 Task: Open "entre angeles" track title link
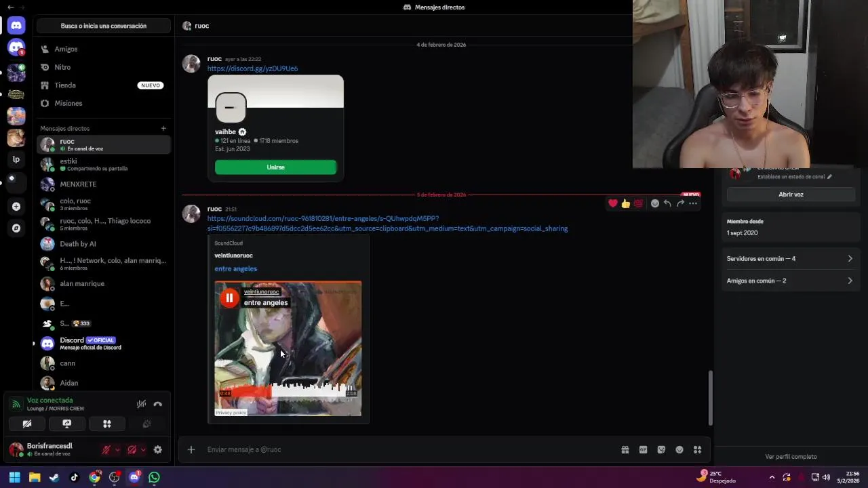[235, 268]
